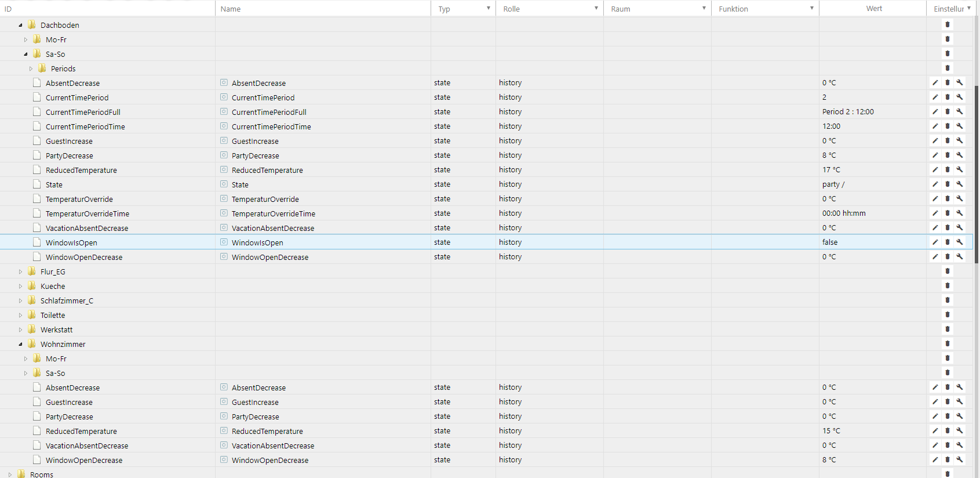Select the TemperaturOverrideTime tree item
Image resolution: width=980 pixels, height=478 pixels.
point(88,213)
